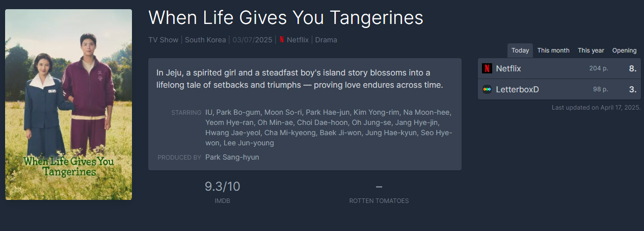644x231 pixels.
Task: Select the This year tab
Action: click(591, 50)
